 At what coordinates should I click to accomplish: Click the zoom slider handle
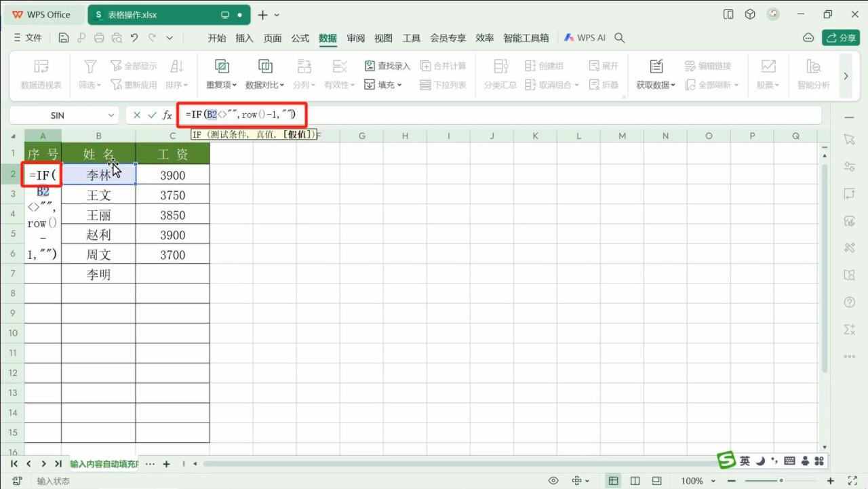click(782, 481)
